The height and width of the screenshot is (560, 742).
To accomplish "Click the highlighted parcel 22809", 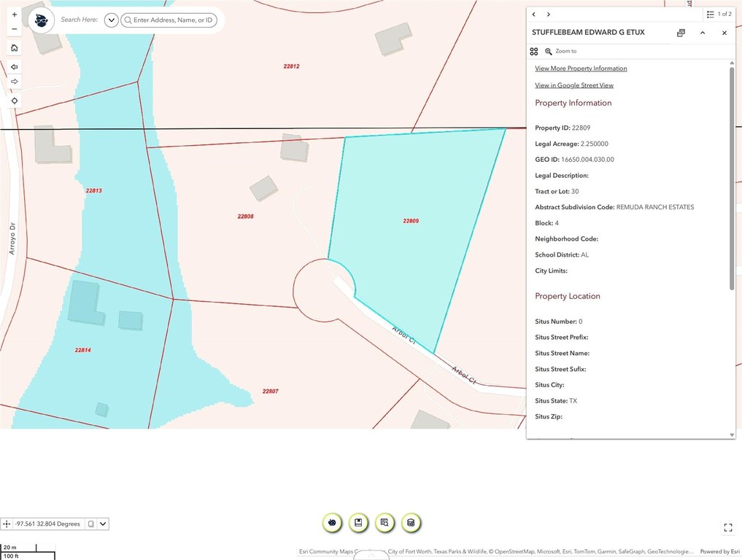I will 411,221.
